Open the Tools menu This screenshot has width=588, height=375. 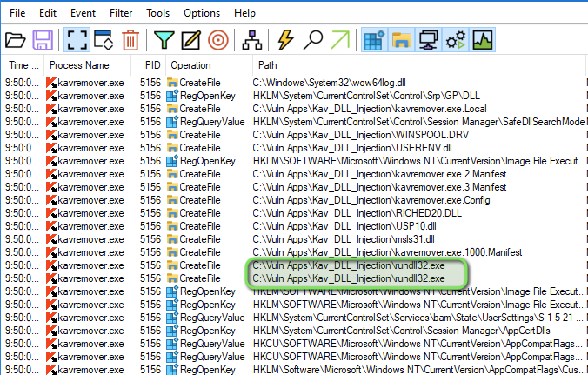[158, 13]
